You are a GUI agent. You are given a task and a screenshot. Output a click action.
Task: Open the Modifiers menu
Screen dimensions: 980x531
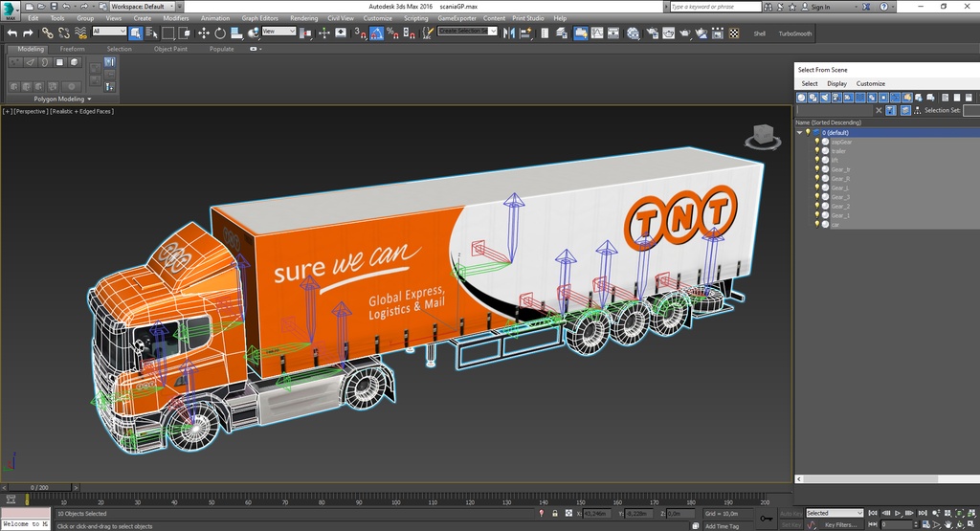[x=175, y=18]
